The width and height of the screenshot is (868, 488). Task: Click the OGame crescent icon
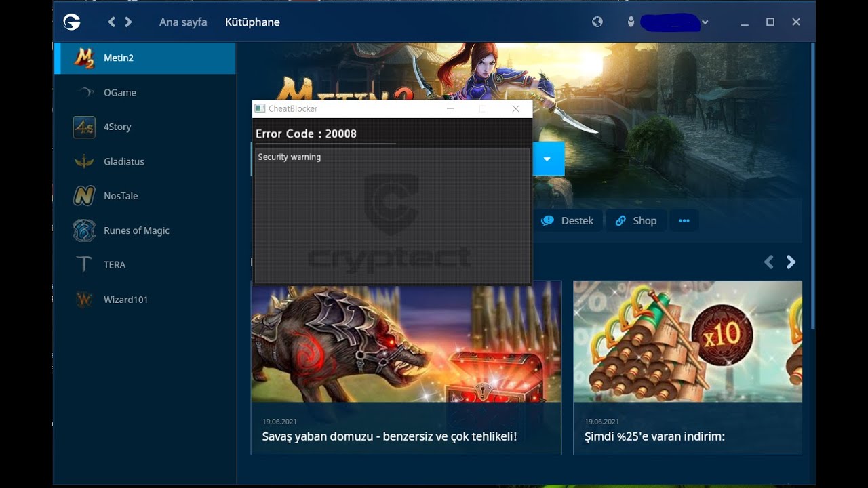pyautogui.click(x=84, y=92)
